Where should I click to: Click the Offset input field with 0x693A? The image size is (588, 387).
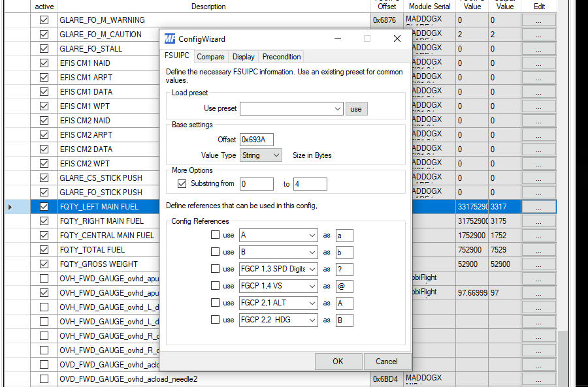(x=256, y=140)
